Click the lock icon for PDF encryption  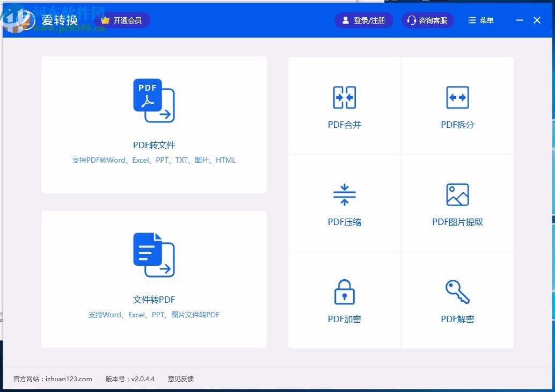pyautogui.click(x=344, y=292)
